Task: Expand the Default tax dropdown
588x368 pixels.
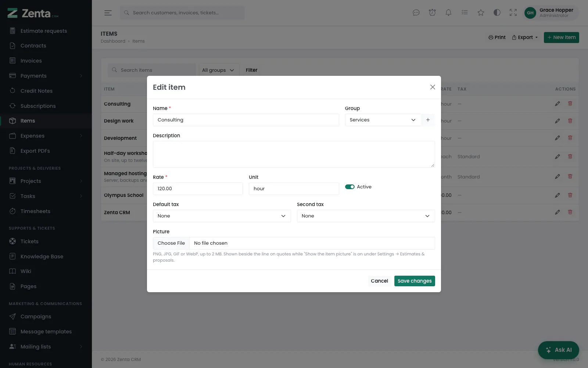Action: (x=222, y=216)
